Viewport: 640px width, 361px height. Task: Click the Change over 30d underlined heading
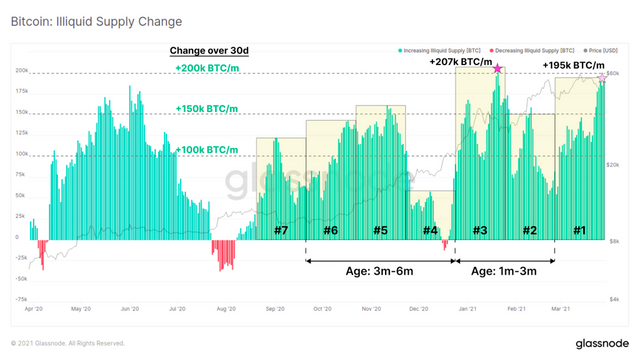pyautogui.click(x=209, y=51)
